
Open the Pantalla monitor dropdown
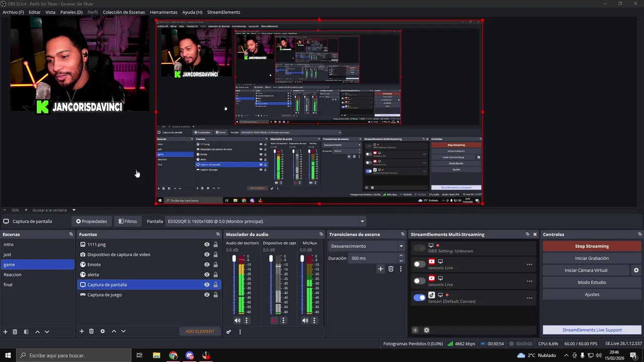point(265,221)
